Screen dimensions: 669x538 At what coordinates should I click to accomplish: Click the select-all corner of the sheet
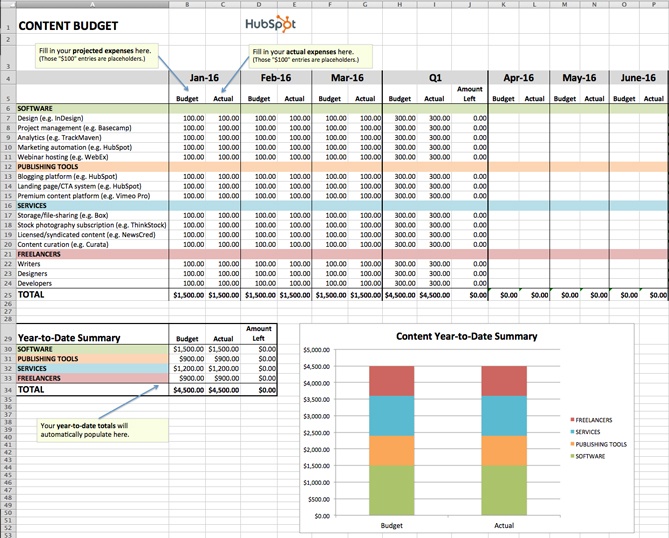[7, 4]
